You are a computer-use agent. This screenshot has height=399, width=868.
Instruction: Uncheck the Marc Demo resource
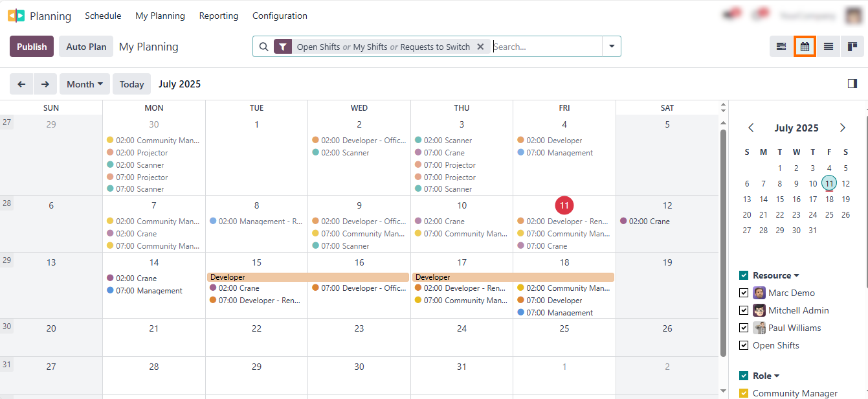point(744,292)
